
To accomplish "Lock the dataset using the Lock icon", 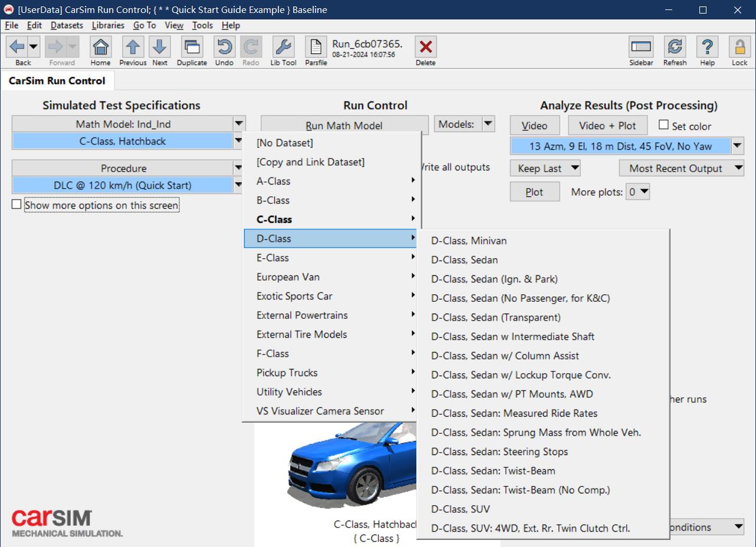I will point(739,47).
